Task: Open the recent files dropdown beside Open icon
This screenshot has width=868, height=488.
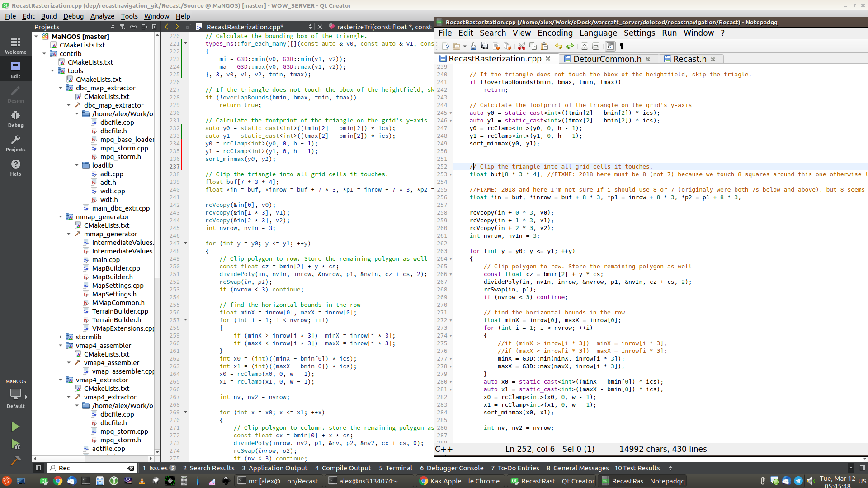Action: pos(466,46)
